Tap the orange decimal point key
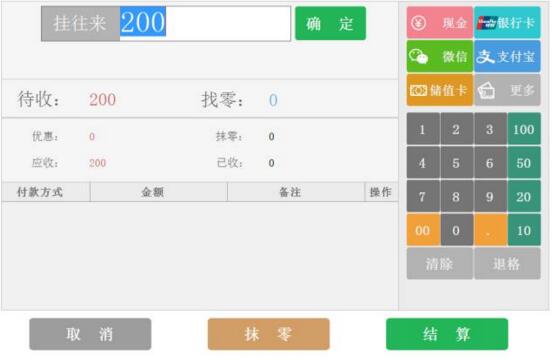This screenshot has width=553, height=361. point(490,230)
